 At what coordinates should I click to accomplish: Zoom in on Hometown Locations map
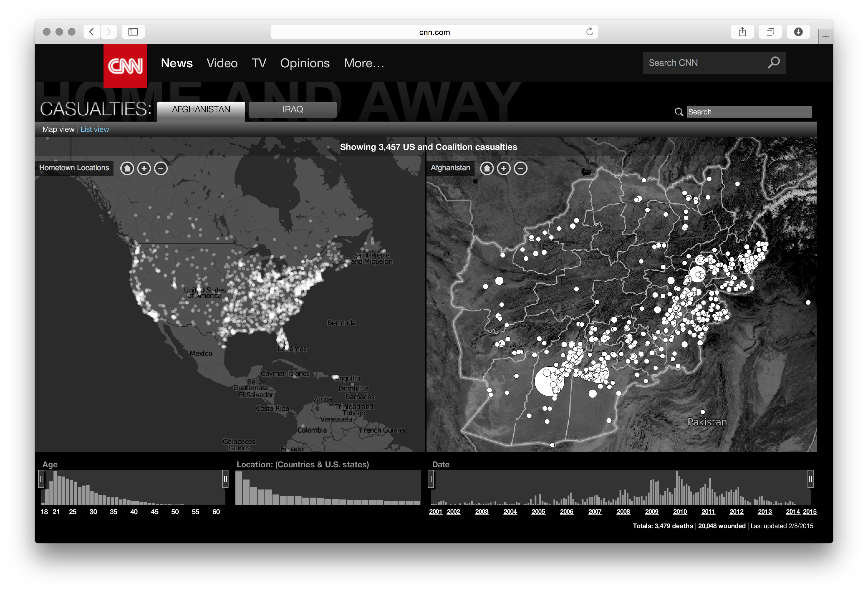[144, 168]
